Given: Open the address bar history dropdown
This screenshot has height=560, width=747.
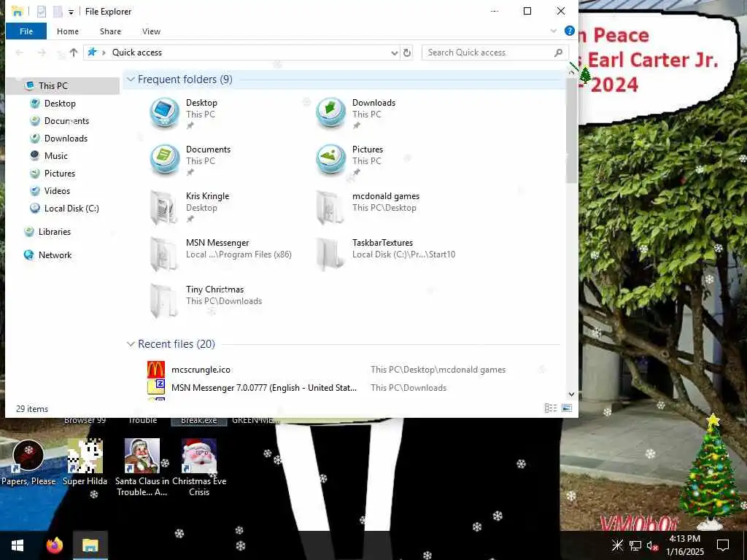Looking at the screenshot, I should (395, 52).
